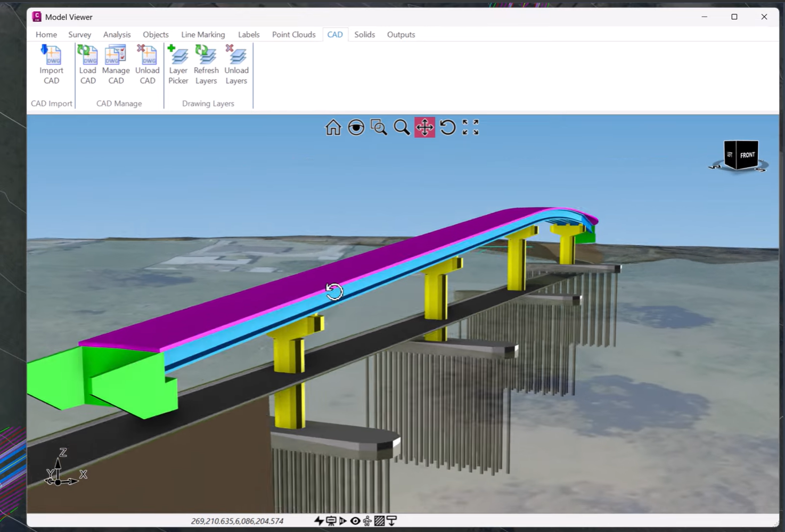This screenshot has width=785, height=532.
Task: Reset the view with the home icon
Action: [333, 127]
